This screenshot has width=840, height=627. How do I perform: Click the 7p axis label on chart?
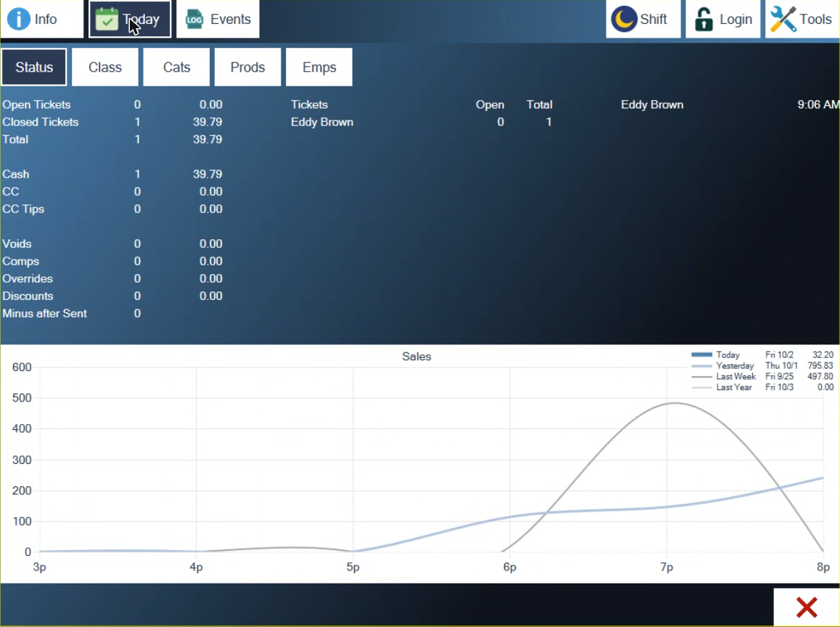click(667, 567)
